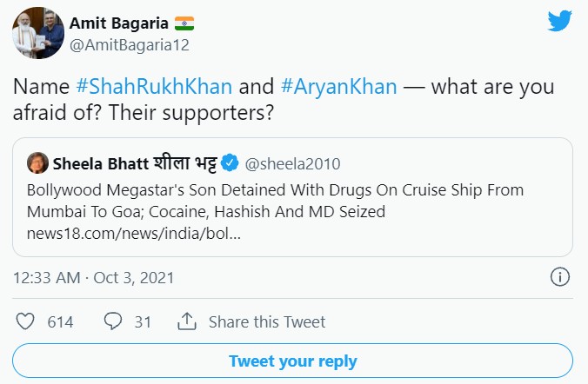Click the Twitter bird logo
588x384 pixels.
(x=559, y=22)
